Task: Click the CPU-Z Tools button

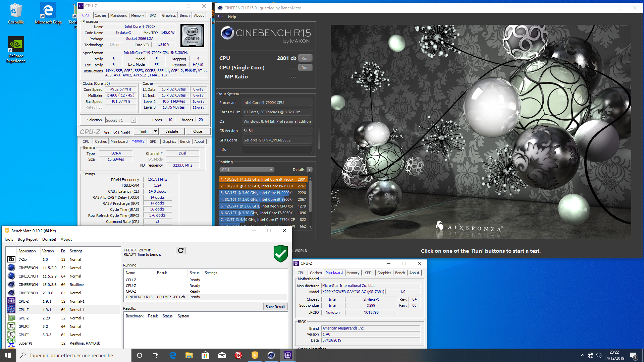Action: [143, 131]
